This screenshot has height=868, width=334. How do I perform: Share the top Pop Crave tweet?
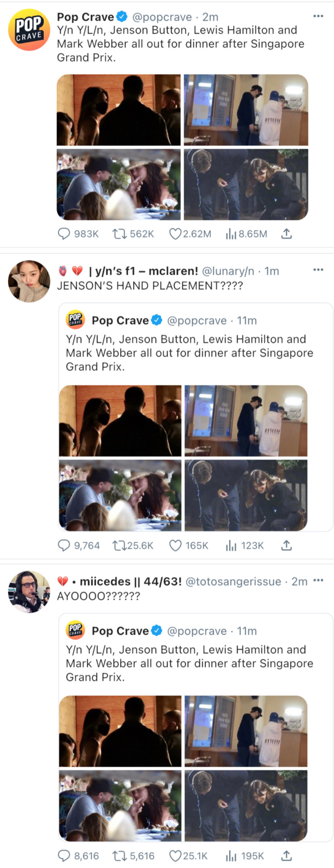(x=287, y=234)
